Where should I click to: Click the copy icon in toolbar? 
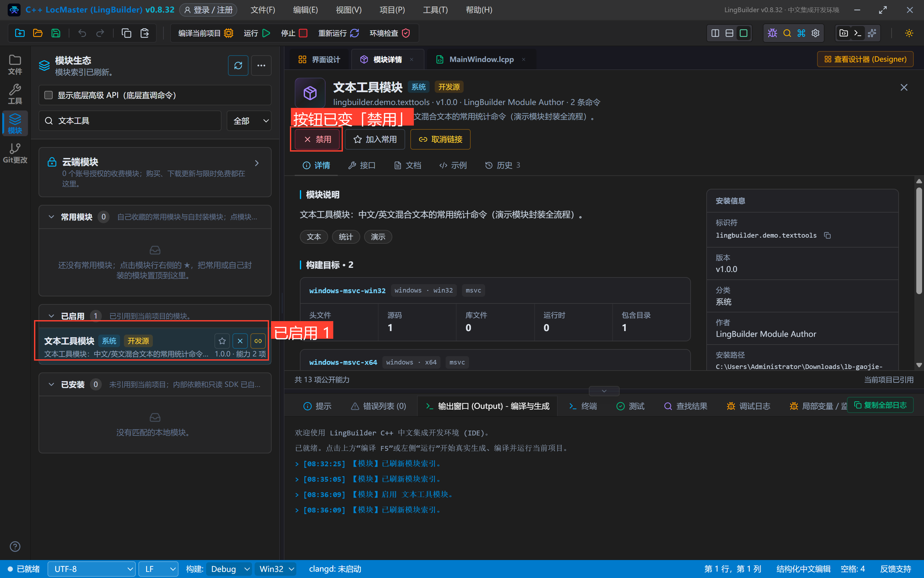click(x=126, y=33)
